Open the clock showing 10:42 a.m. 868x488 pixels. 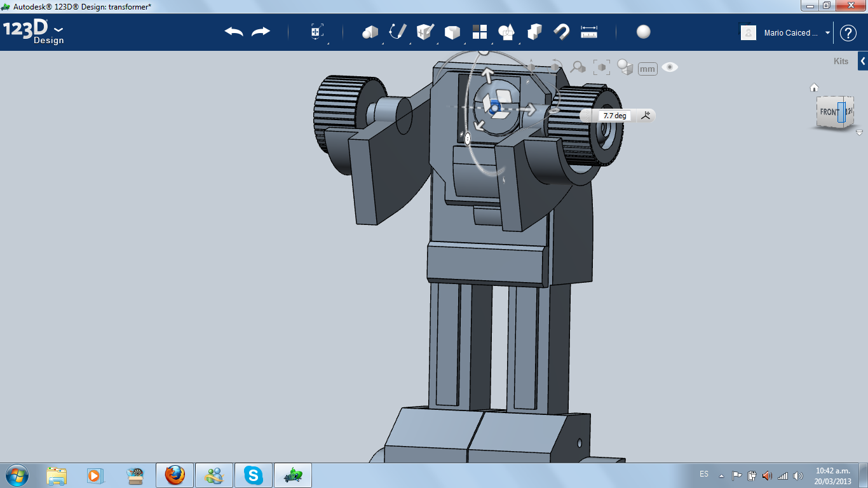(832, 476)
